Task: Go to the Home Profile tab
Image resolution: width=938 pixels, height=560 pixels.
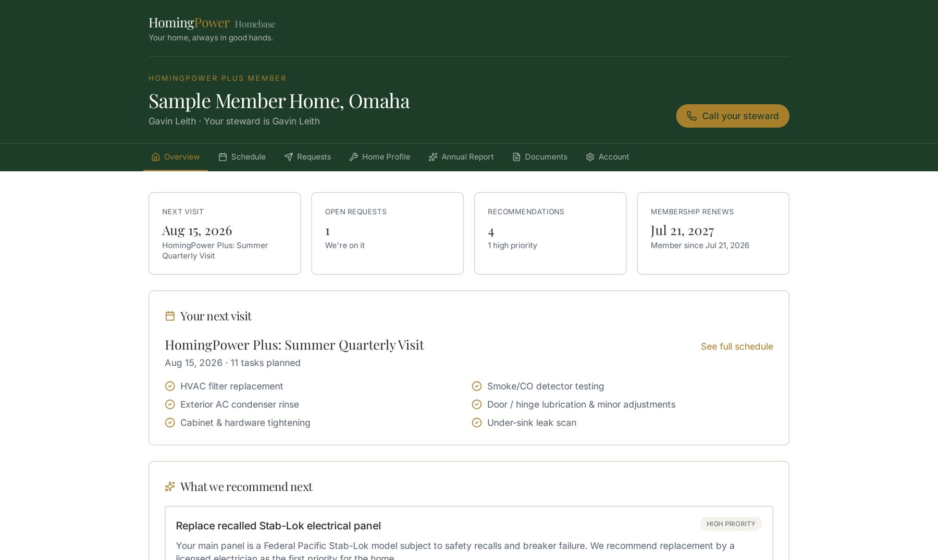Action: click(x=379, y=157)
